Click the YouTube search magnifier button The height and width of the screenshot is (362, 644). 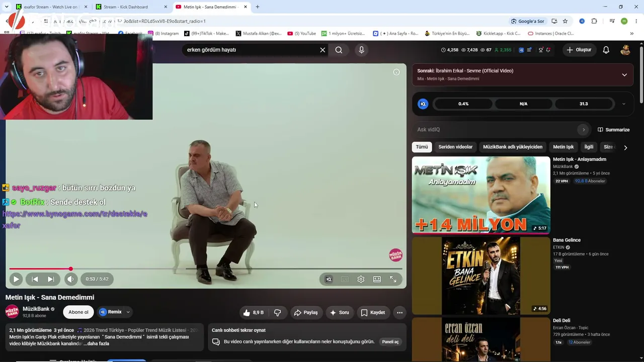[x=339, y=50]
